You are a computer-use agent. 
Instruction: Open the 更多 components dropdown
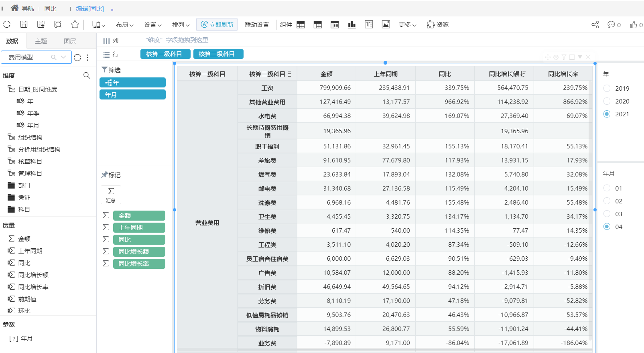click(x=408, y=24)
